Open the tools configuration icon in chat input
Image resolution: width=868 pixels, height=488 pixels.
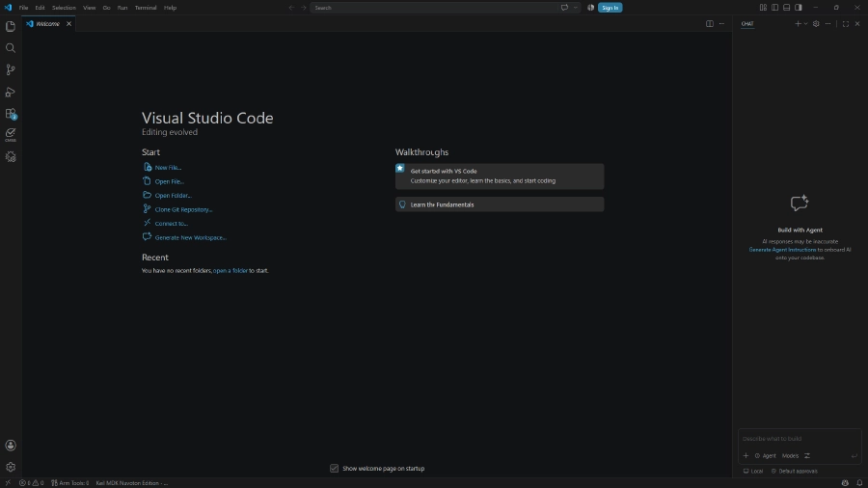(x=807, y=456)
